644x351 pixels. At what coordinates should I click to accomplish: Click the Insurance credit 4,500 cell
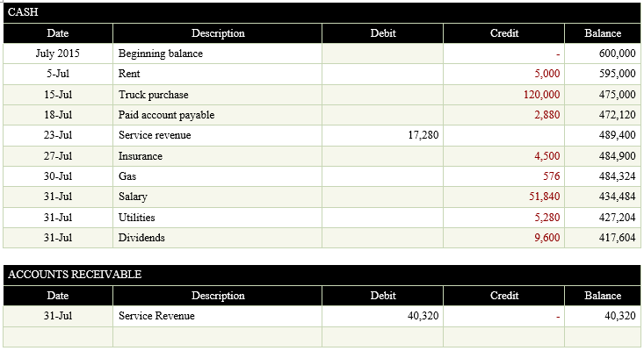[x=503, y=156]
